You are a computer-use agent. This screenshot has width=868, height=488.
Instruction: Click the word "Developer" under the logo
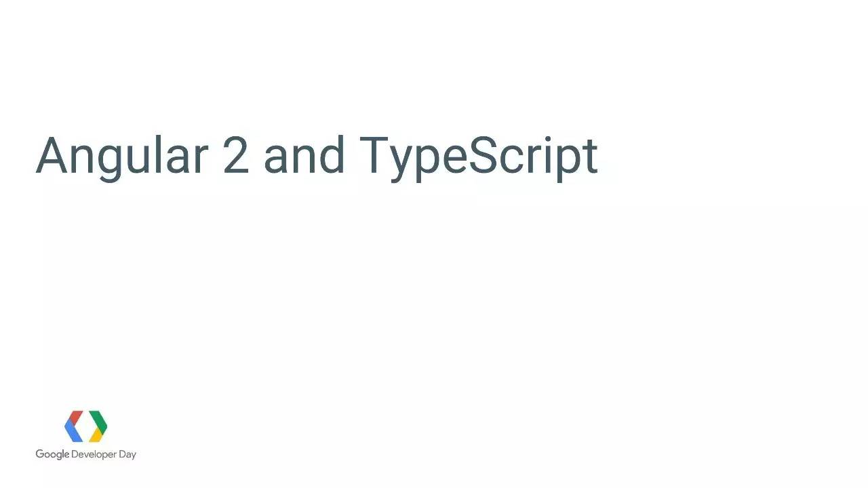[94, 455]
